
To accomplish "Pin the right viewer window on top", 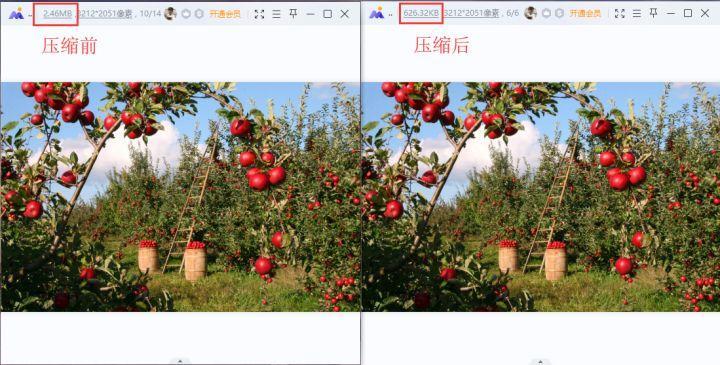I will tap(654, 13).
